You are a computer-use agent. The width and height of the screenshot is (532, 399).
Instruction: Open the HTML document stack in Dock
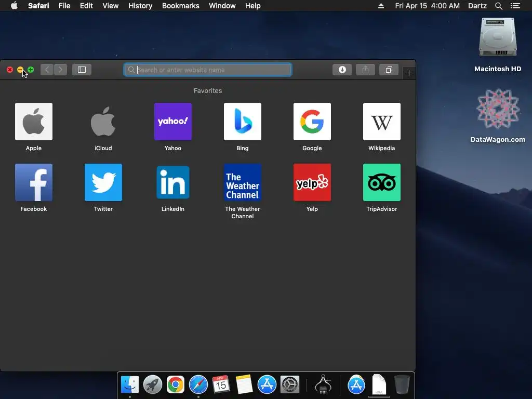point(379,385)
